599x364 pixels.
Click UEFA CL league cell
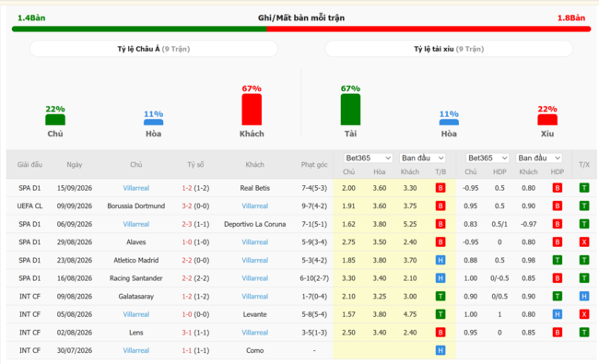(x=29, y=205)
